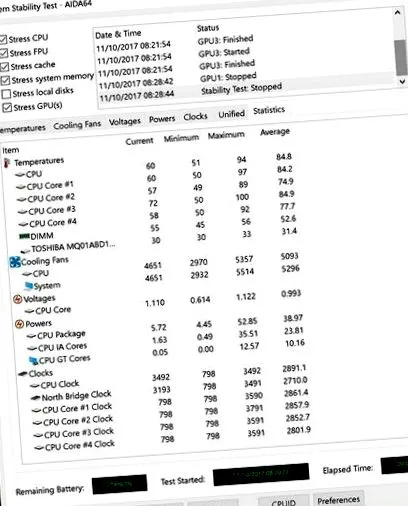Viewport: 408px width, 506px height.
Task: Click the log scroll down arrow
Action: [402, 81]
